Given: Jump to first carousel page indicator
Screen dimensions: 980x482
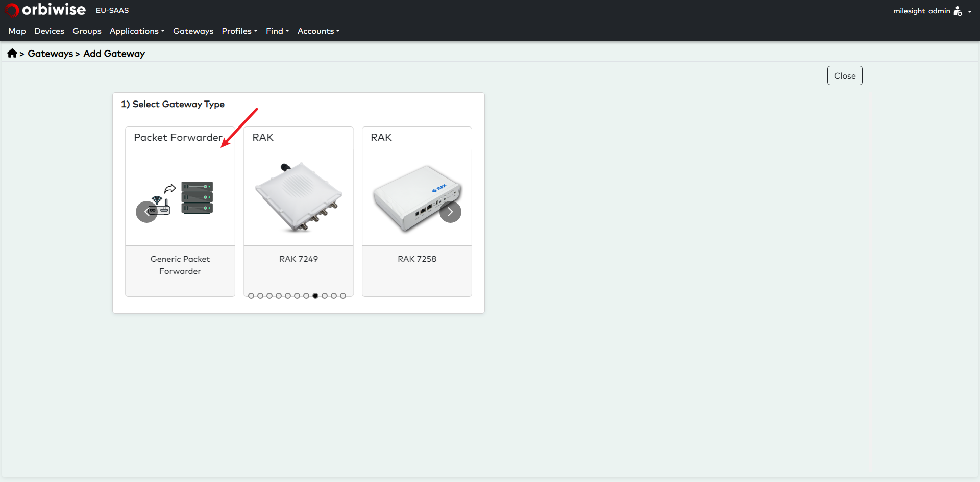Looking at the screenshot, I should click(251, 296).
